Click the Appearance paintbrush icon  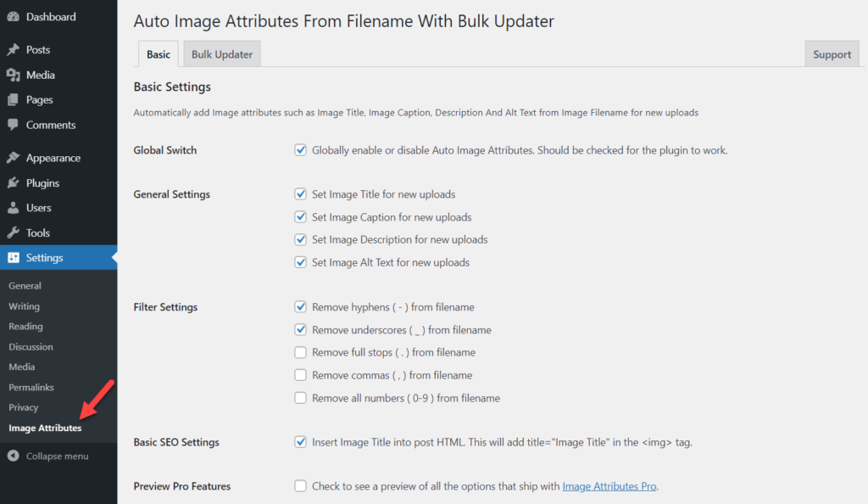tap(14, 158)
